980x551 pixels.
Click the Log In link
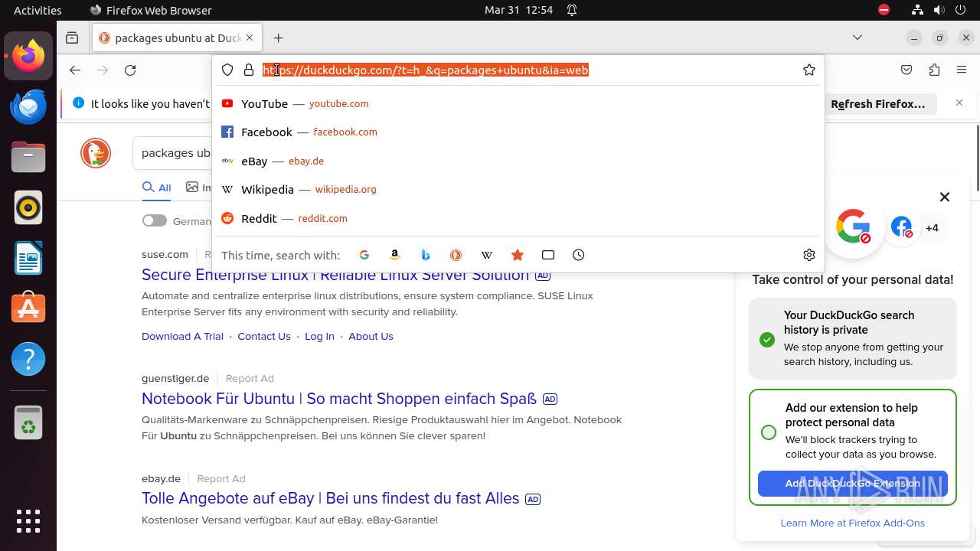[319, 336]
